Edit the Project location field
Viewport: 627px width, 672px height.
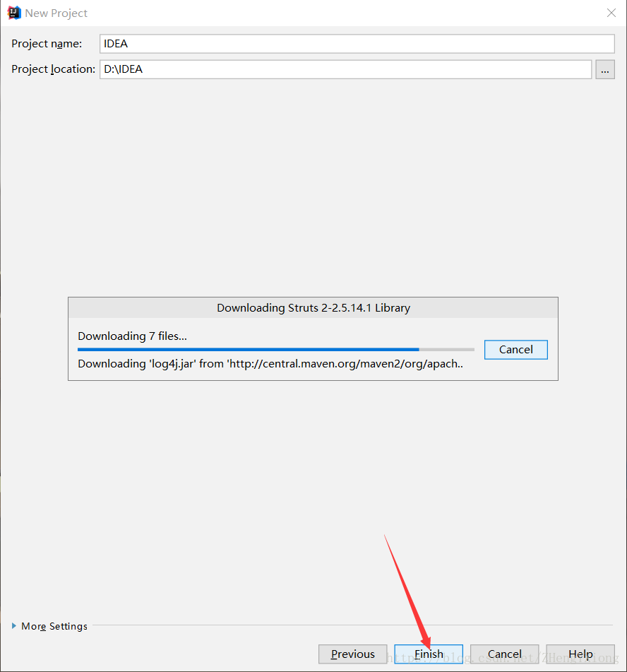(345, 69)
